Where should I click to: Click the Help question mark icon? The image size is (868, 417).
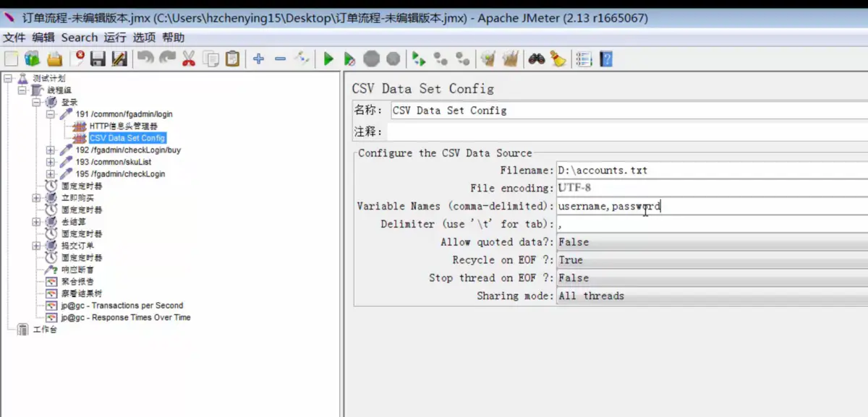pyautogui.click(x=606, y=59)
